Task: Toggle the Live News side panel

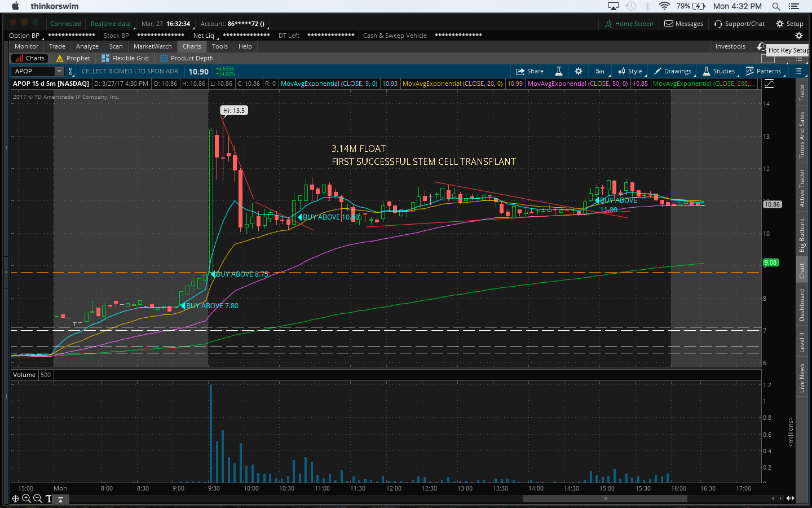Action: click(x=802, y=378)
